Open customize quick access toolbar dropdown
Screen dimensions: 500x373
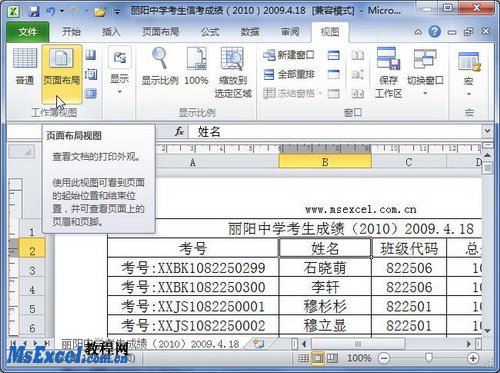coord(117,12)
